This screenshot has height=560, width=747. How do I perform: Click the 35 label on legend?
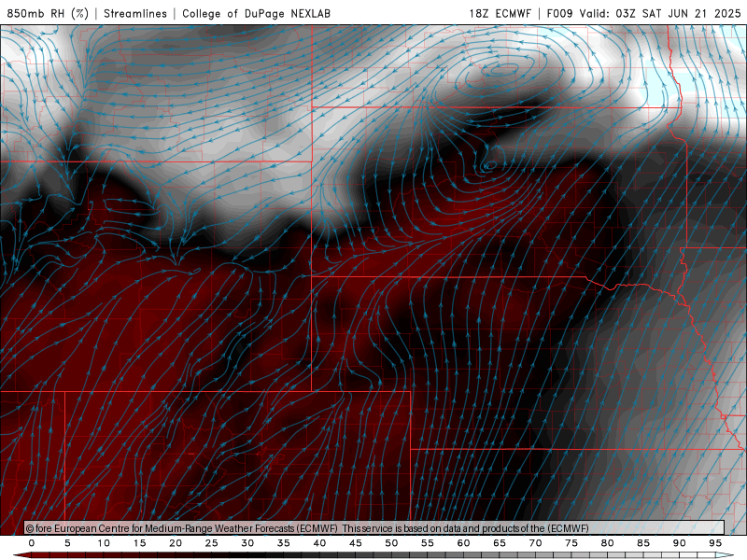(x=284, y=543)
